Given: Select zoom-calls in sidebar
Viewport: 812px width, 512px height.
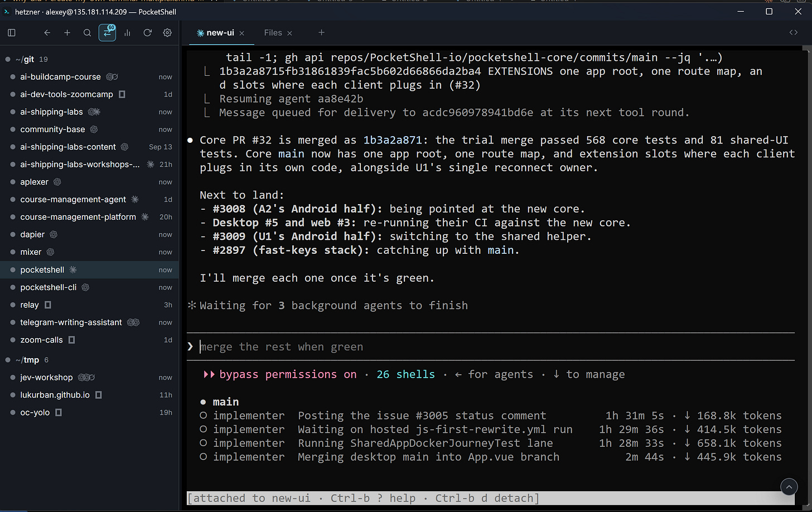Looking at the screenshot, I should click(89, 340).
